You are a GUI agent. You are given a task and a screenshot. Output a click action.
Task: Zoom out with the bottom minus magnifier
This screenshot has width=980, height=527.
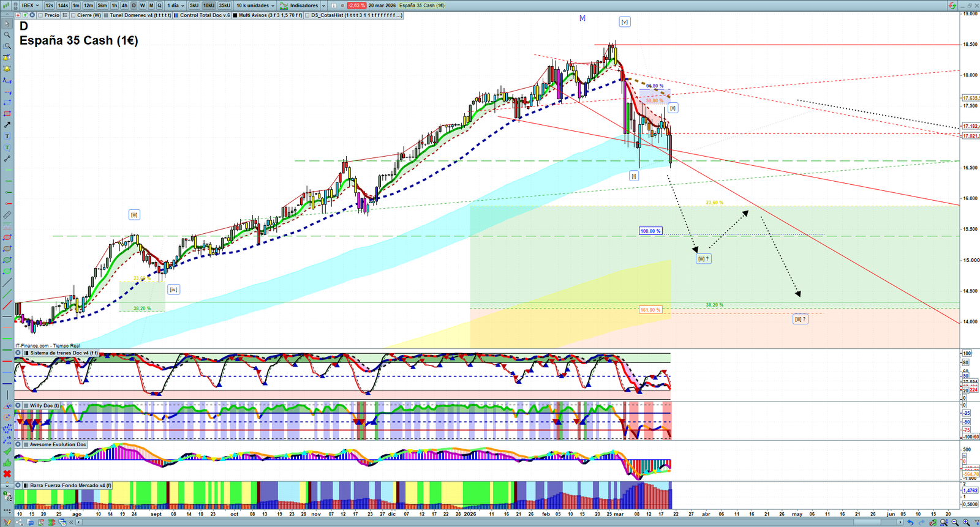tap(955, 522)
